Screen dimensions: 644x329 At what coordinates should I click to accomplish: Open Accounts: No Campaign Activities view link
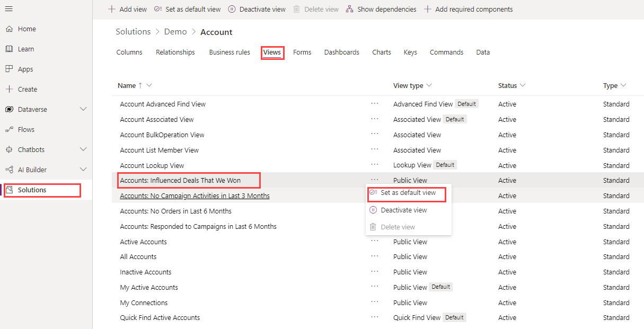(195, 196)
